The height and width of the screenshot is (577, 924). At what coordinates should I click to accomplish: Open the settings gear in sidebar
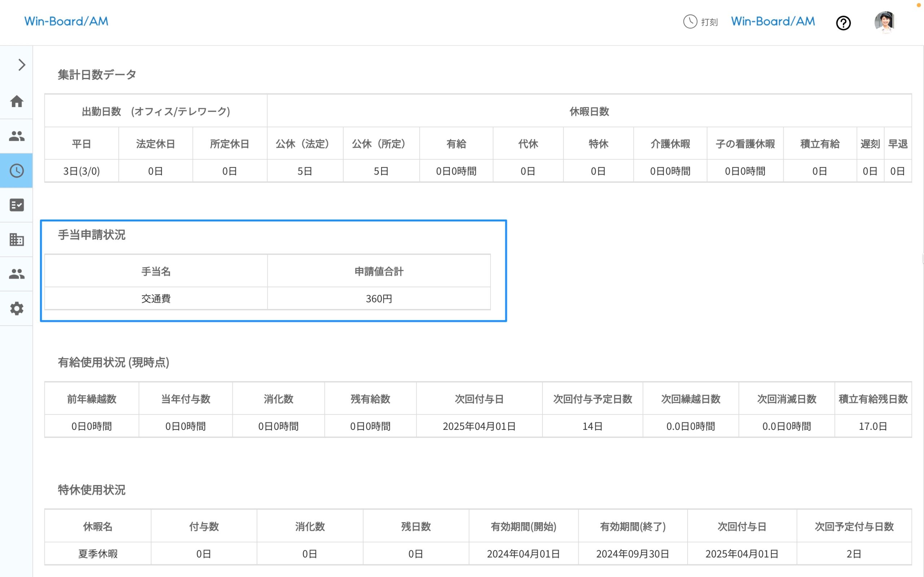tap(17, 308)
